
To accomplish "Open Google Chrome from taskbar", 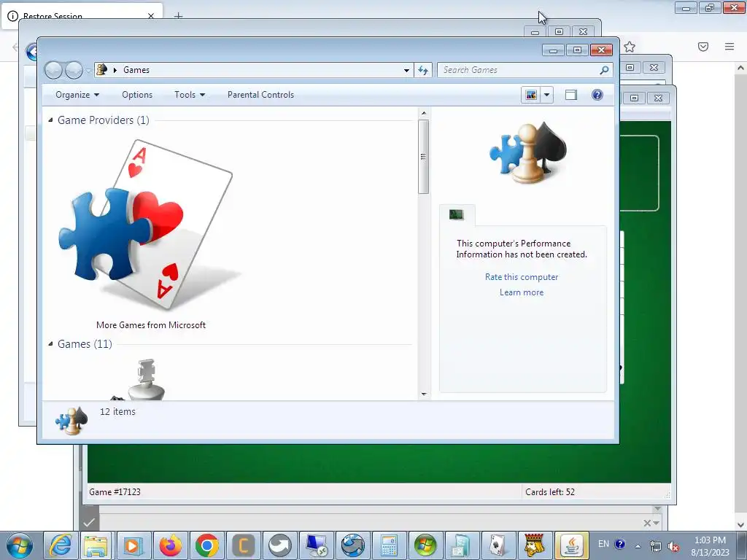I will point(206,545).
